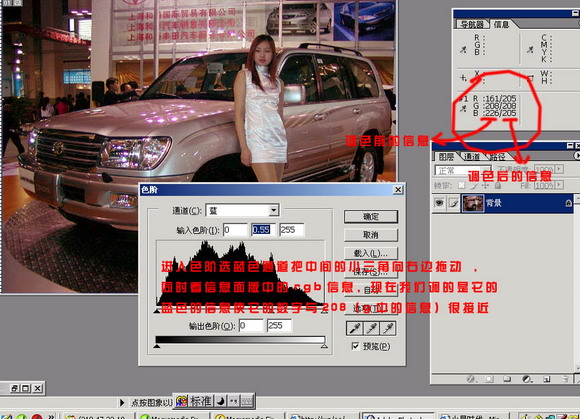This screenshot has height=419, width=580.
Task: Click the layer style icon in Layers panel
Action: coord(471,379)
